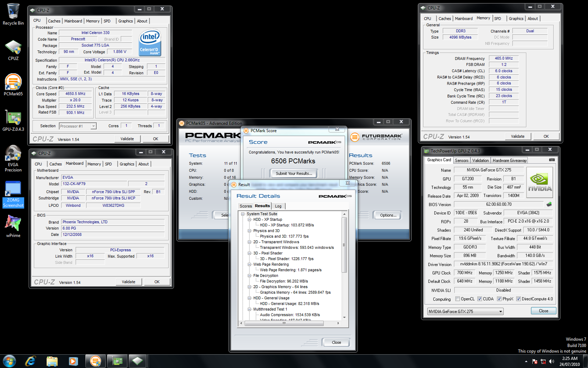Launch the PCMark05 desktop shortcut
588x368 pixels.
(13, 85)
